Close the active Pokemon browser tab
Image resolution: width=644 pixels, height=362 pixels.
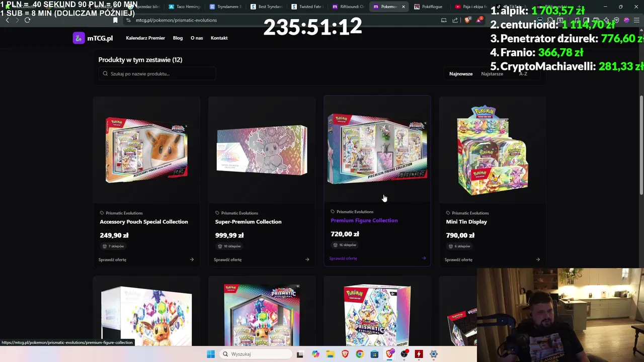pyautogui.click(x=403, y=7)
